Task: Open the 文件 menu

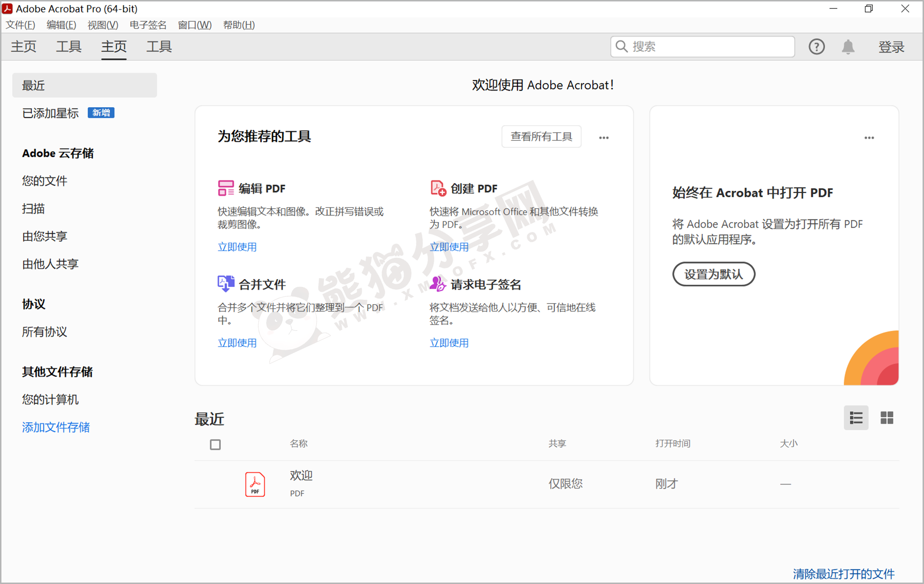Action: [20, 25]
